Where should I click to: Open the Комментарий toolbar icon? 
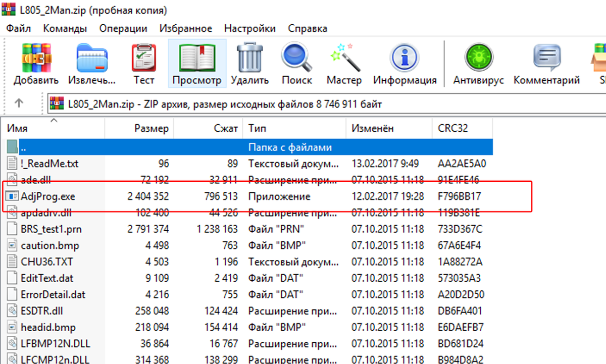pyautogui.click(x=547, y=58)
